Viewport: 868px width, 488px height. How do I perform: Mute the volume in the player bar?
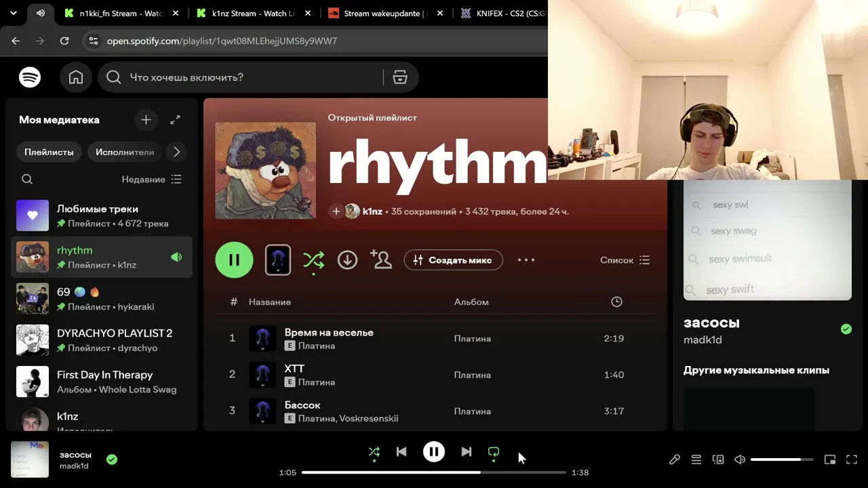tap(740, 460)
